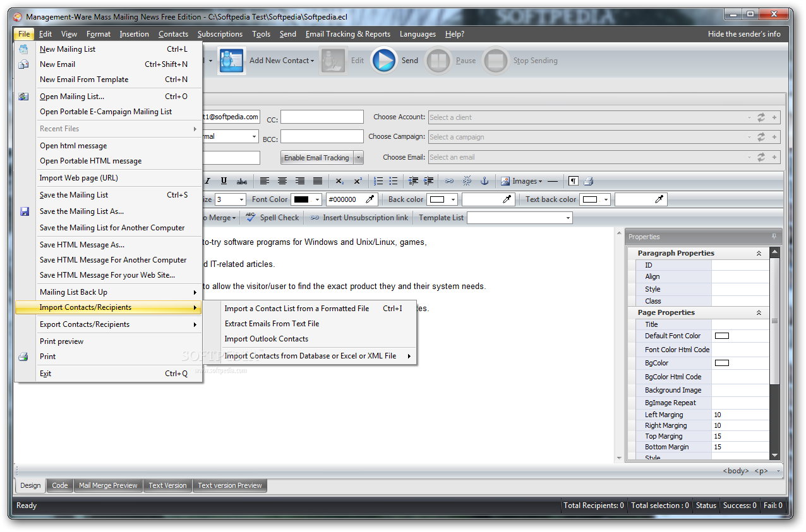806x532 pixels.
Task: Open the Add New Contact dropdown arrow
Action: pyautogui.click(x=311, y=61)
